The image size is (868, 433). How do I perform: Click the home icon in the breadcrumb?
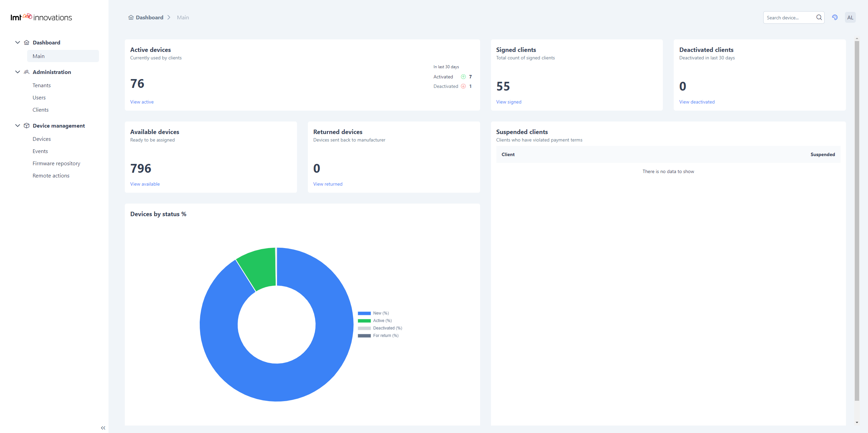pos(131,17)
